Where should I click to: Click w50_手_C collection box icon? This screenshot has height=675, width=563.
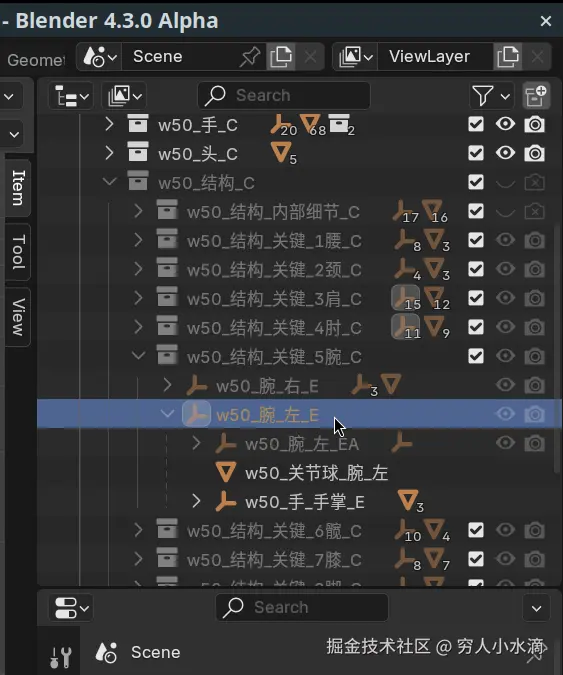click(138, 124)
